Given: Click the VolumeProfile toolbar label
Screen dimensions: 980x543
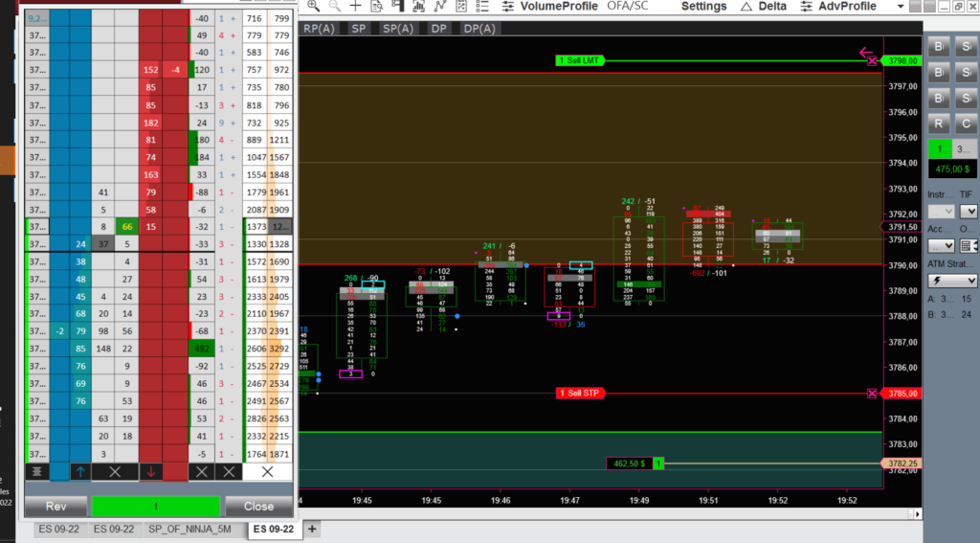Looking at the screenshot, I should [559, 7].
